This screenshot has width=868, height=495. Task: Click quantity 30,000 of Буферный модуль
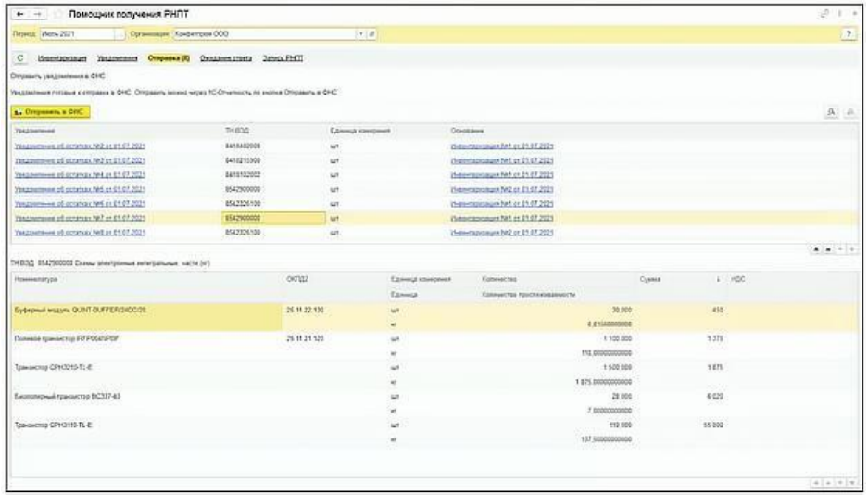point(622,310)
